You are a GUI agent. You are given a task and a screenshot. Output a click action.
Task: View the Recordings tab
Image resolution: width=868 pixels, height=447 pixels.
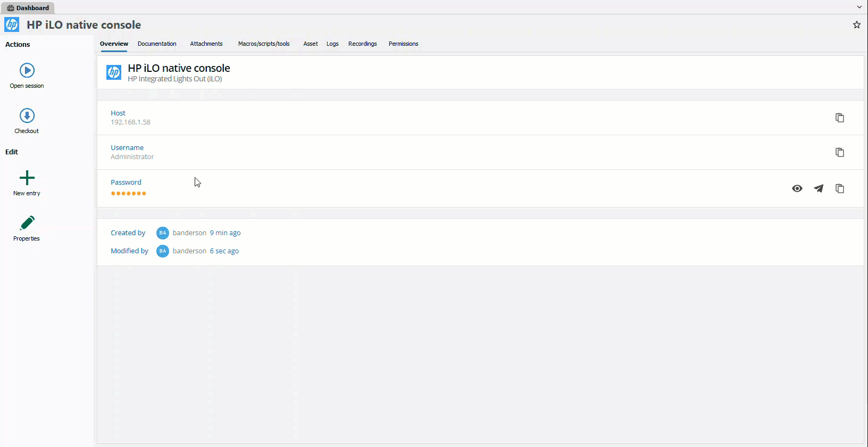(362, 44)
